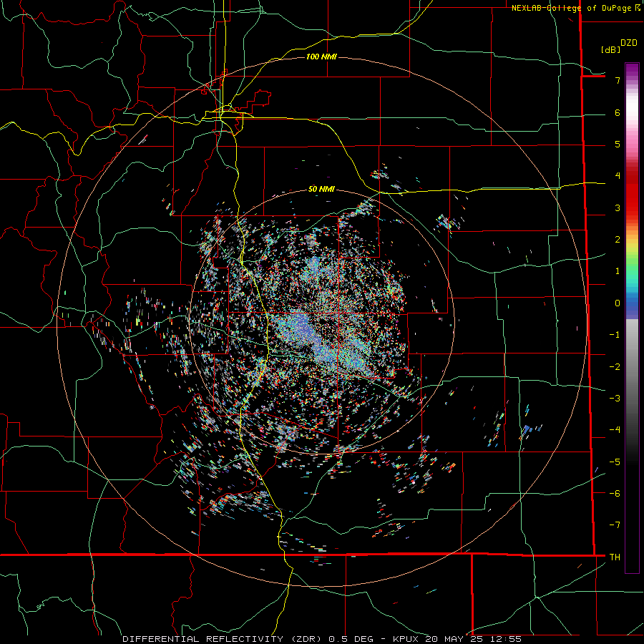Click the -3 value on color scale

coord(615,398)
